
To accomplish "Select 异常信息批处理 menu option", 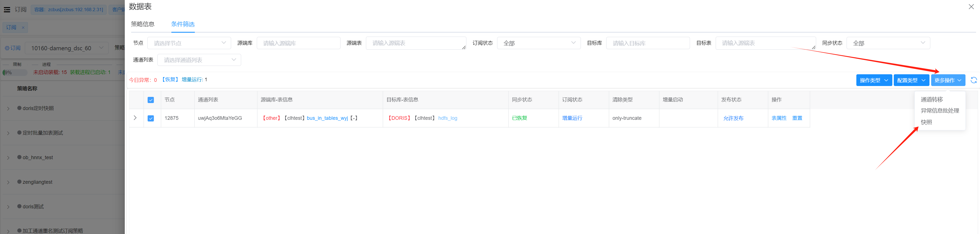I will tap(940, 111).
